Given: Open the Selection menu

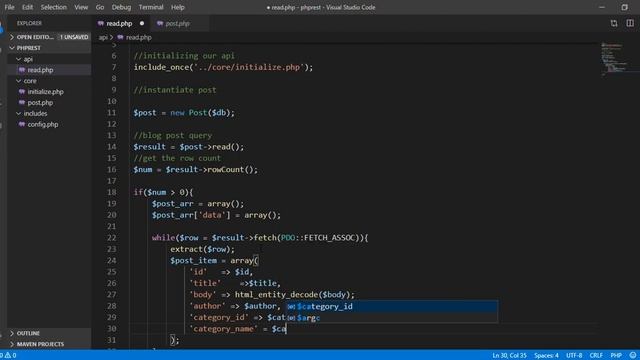Looking at the screenshot, I should click(x=53, y=7).
